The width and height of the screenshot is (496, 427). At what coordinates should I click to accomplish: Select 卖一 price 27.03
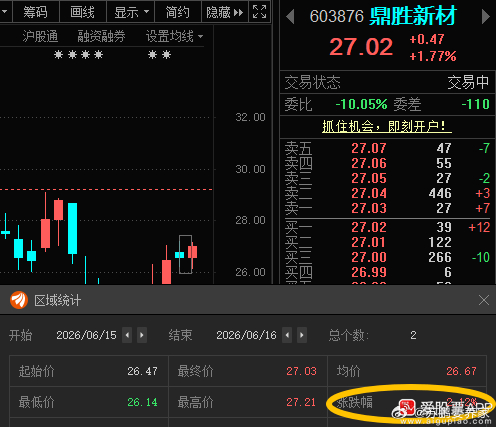[369, 208]
